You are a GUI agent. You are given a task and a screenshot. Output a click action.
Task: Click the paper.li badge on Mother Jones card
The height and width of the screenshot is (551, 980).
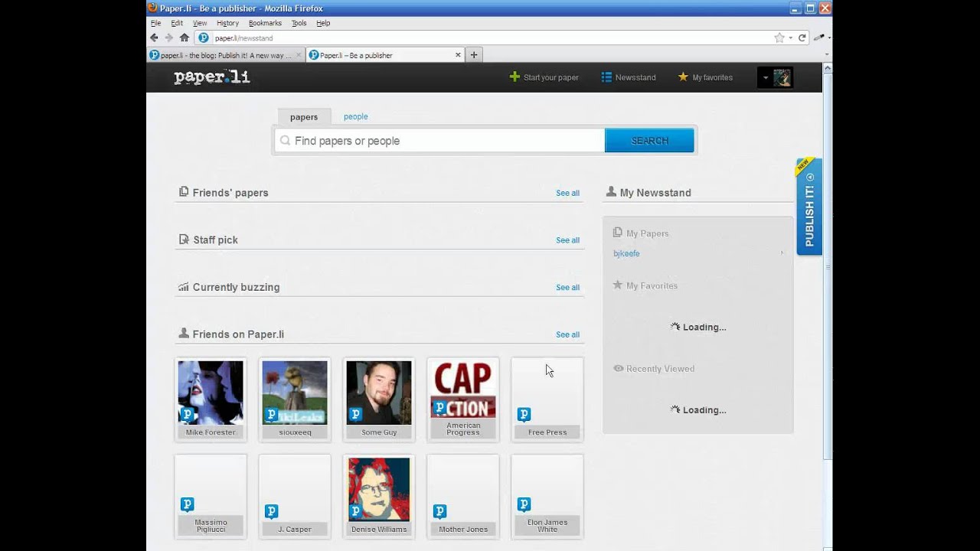pos(439,511)
